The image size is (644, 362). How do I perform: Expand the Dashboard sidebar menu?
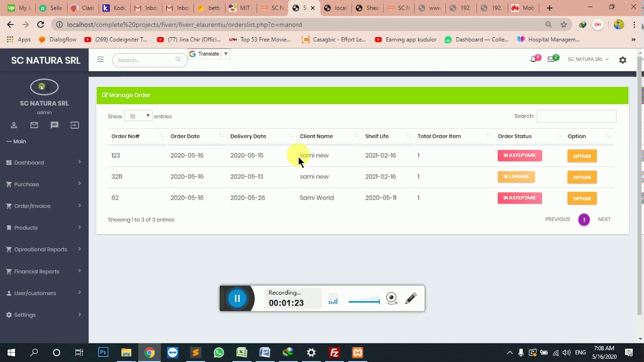44,162
